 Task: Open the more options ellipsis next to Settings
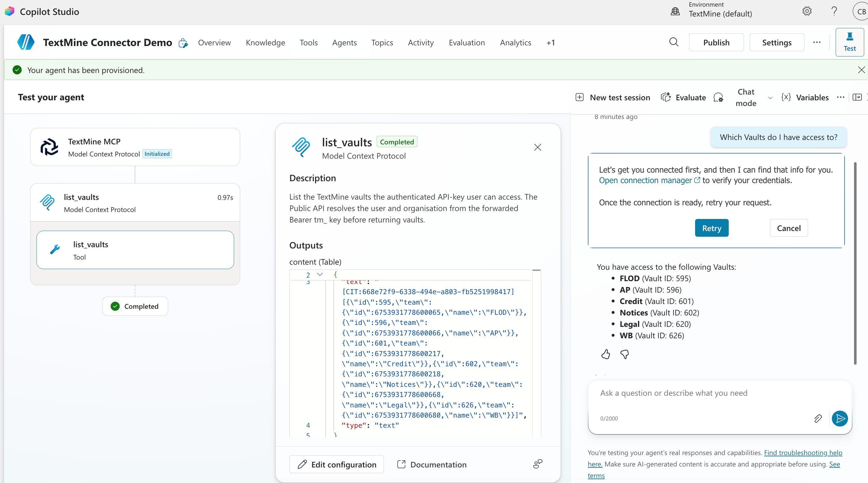(816, 42)
